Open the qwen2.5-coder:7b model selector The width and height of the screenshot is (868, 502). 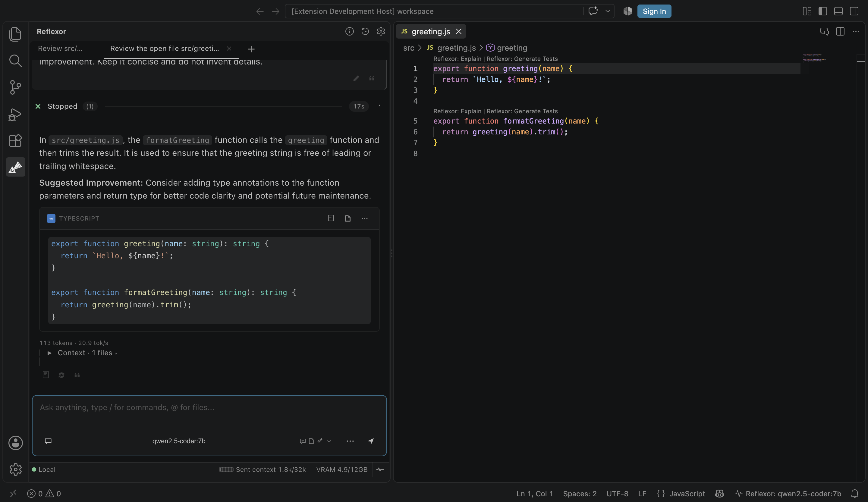tap(179, 441)
